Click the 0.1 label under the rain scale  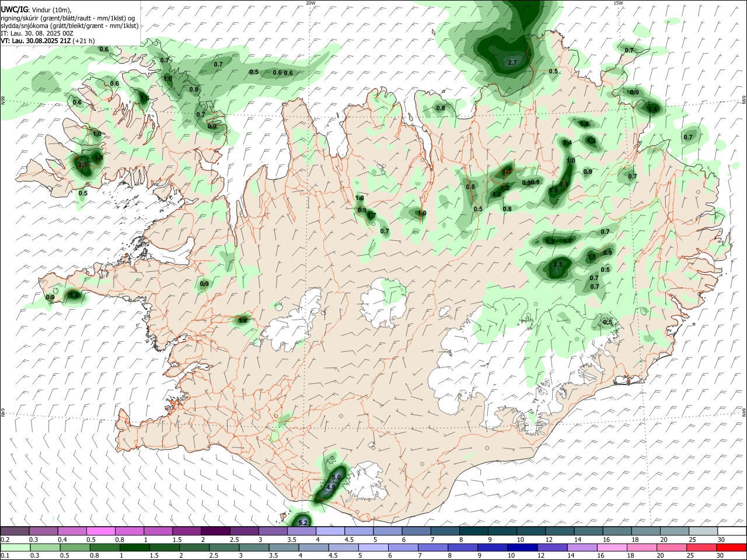click(x=5, y=556)
